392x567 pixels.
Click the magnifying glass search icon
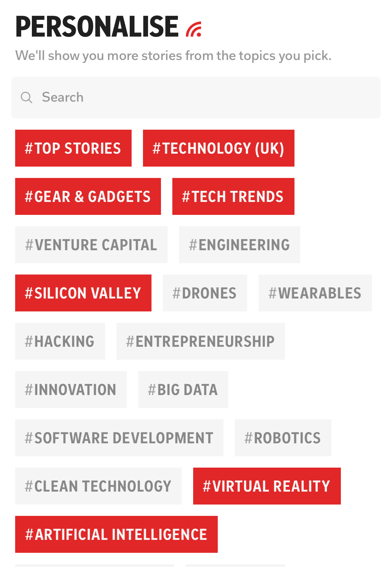click(x=27, y=97)
